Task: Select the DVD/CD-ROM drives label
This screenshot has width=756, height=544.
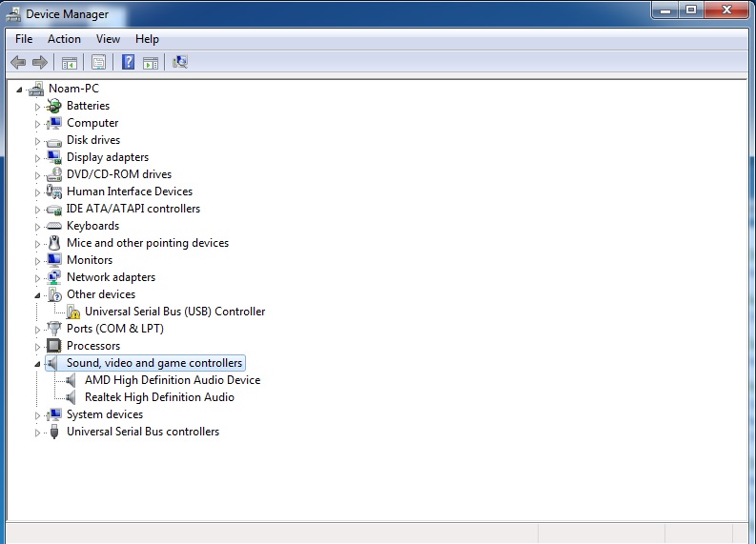Action: [119, 174]
